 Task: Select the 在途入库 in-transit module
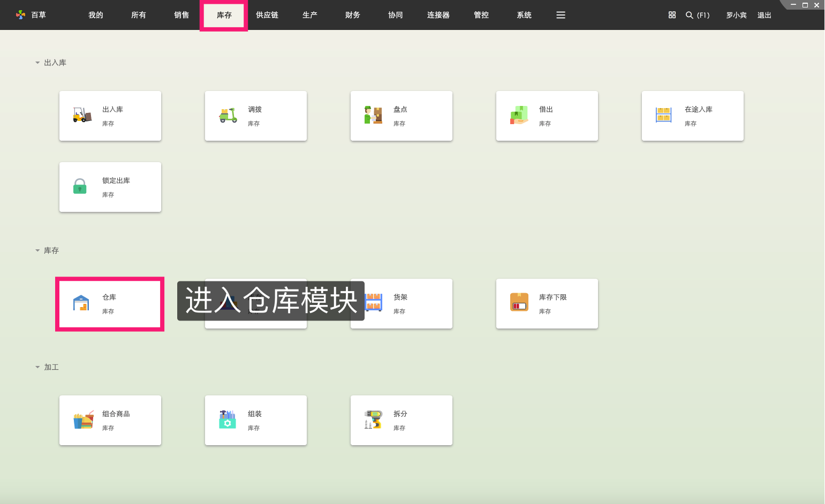click(692, 116)
